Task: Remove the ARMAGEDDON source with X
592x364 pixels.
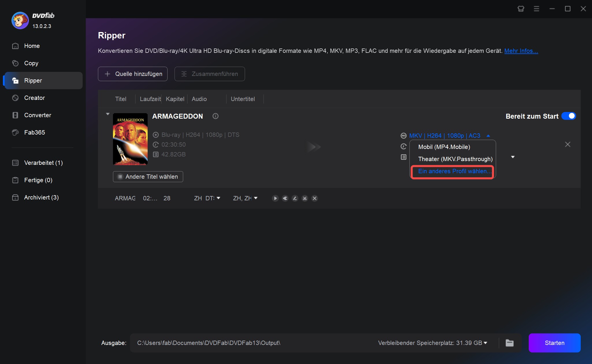Action: 568,144
